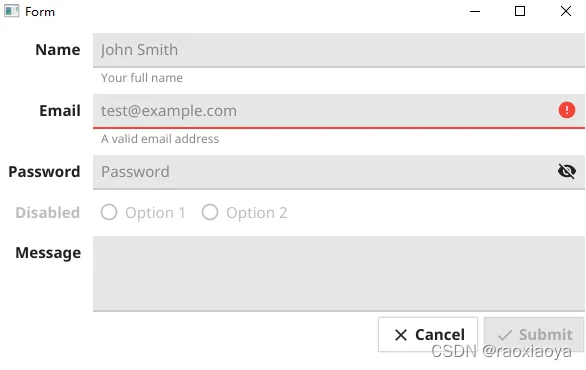Click the red email error icon

click(x=567, y=110)
